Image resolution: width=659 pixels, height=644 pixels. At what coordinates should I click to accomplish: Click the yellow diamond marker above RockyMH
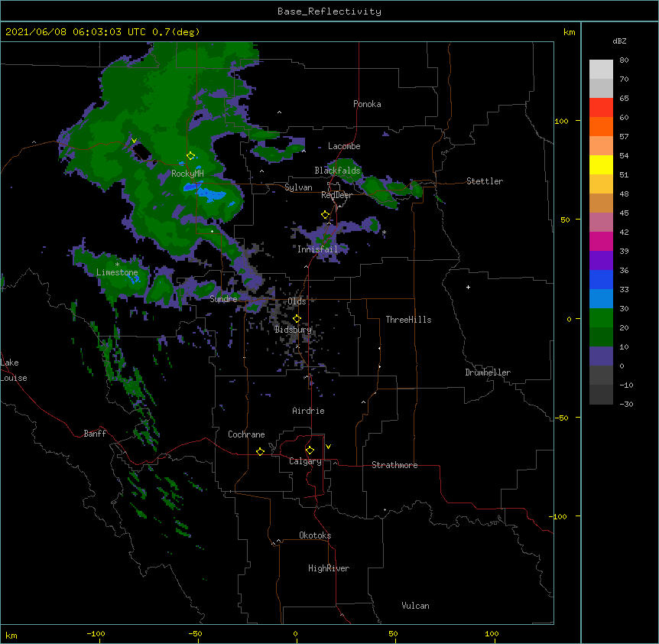[x=191, y=156]
